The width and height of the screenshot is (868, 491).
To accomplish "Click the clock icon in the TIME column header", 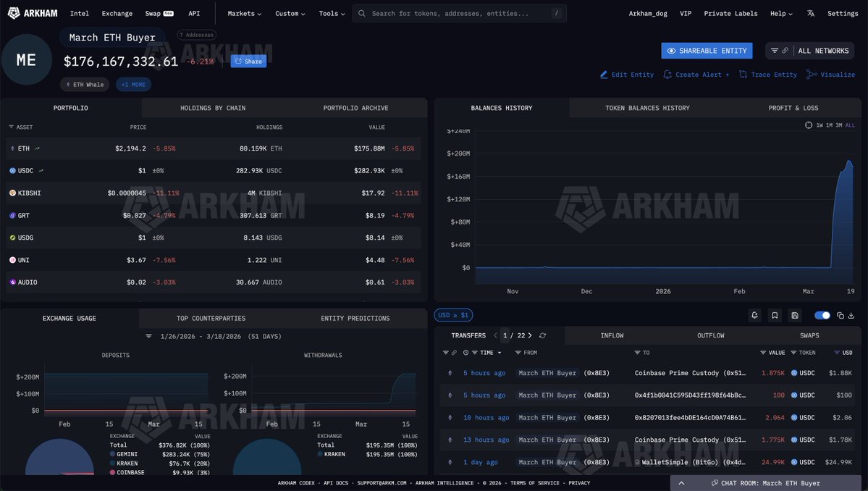I will pyautogui.click(x=465, y=353).
